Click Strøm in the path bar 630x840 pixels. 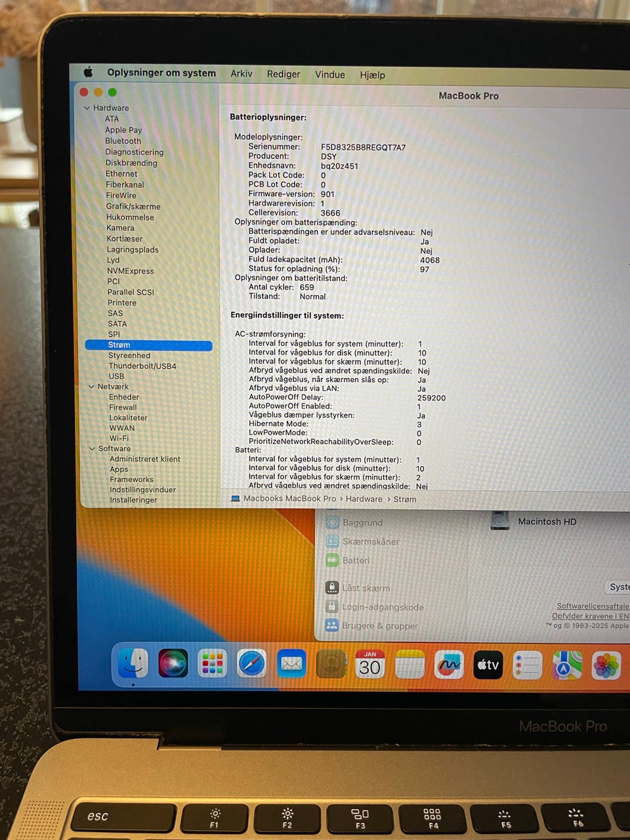click(405, 499)
